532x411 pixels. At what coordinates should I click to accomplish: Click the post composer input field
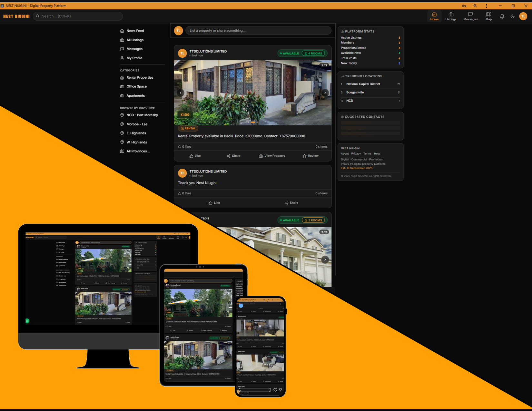[x=258, y=31]
